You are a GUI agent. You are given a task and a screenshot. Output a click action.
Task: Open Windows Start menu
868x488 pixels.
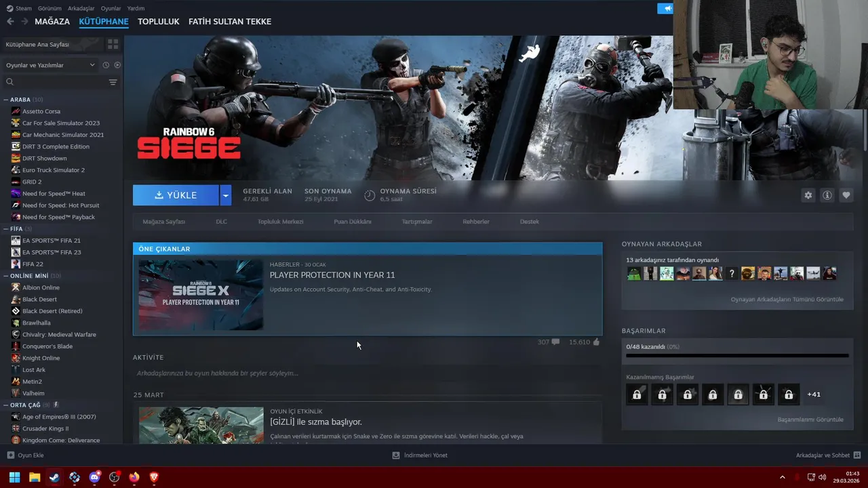point(14,477)
